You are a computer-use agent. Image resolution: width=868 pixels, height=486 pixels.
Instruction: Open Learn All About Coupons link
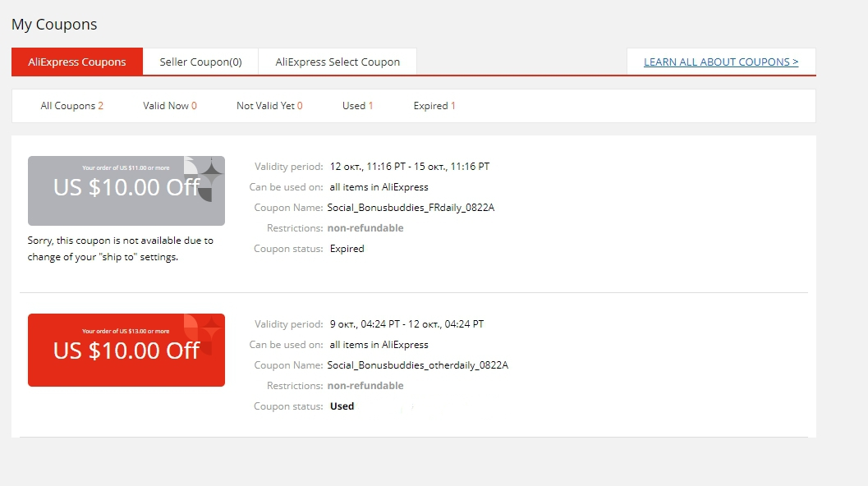coord(721,62)
